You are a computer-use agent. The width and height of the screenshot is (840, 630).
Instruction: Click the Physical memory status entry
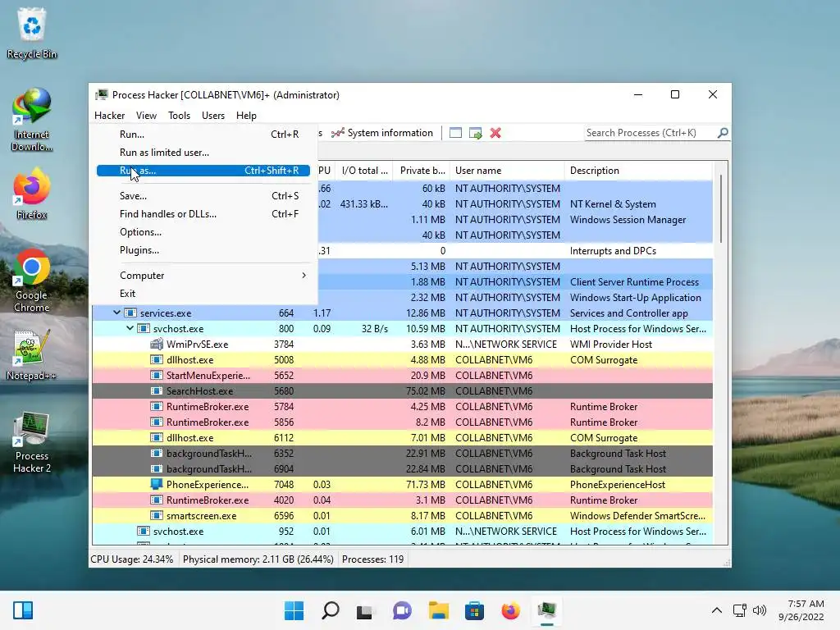258,559
